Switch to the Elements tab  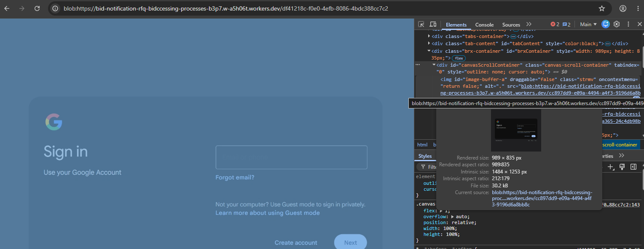456,25
